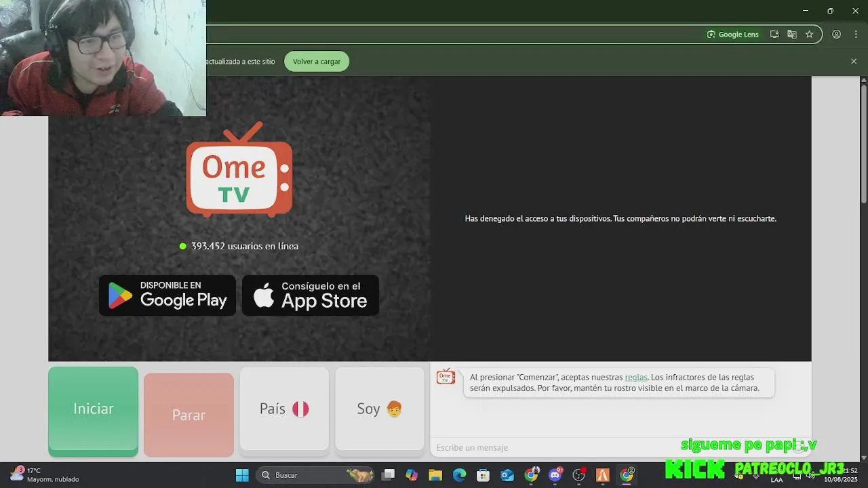Click the install app icon in address bar
The image size is (868, 488).
[774, 34]
